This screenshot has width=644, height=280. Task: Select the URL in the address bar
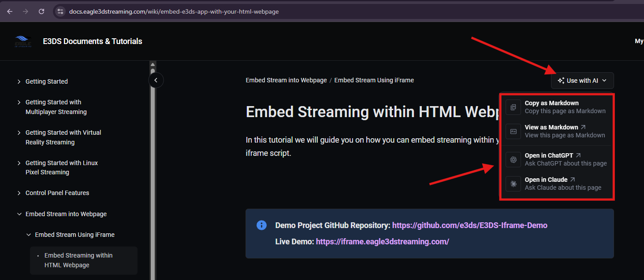click(174, 11)
